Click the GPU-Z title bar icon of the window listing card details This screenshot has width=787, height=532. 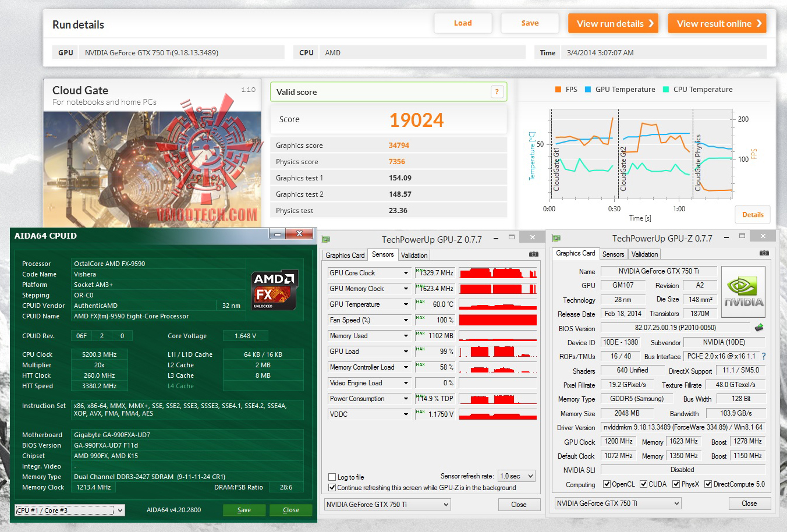[x=556, y=238]
